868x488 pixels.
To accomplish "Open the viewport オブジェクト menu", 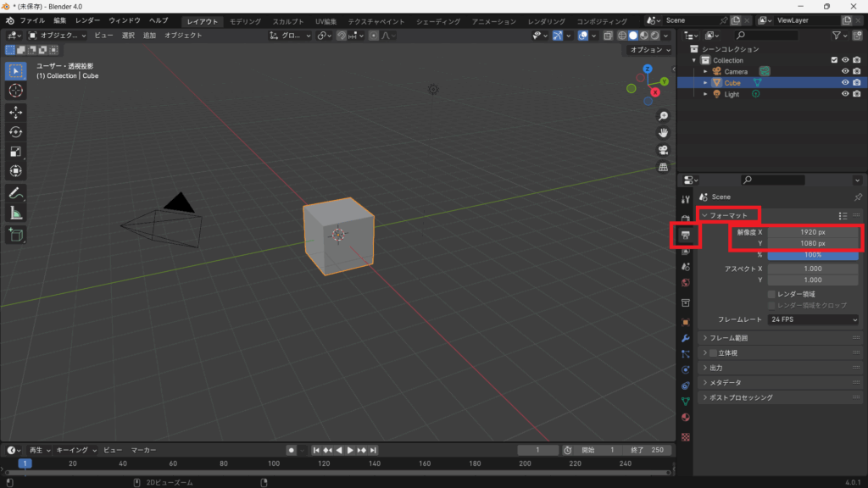I will point(183,36).
